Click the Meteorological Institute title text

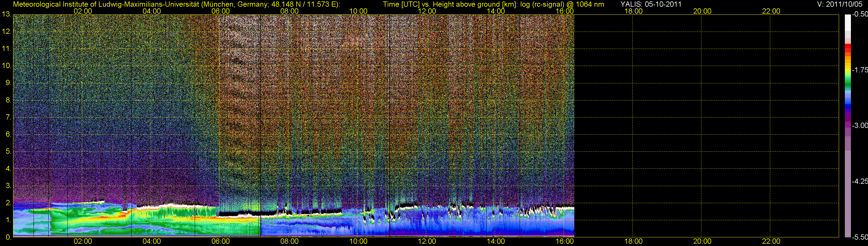176,4
